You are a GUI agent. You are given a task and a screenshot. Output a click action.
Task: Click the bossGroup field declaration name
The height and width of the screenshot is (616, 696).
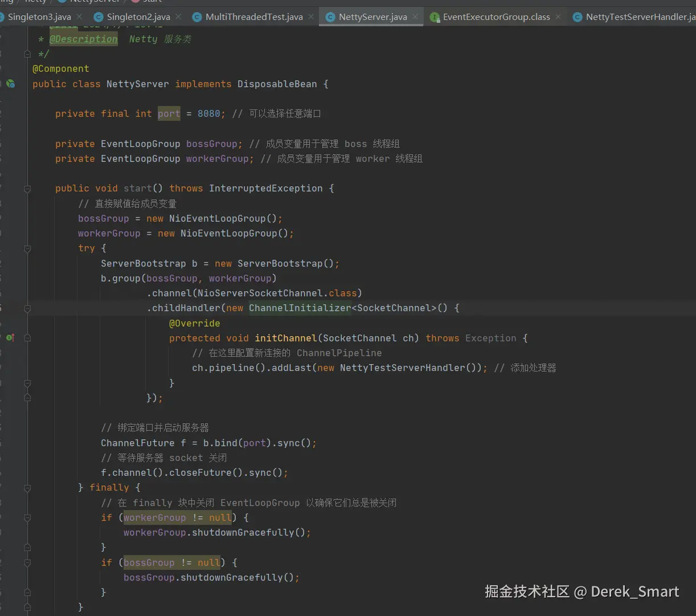pyautogui.click(x=212, y=144)
